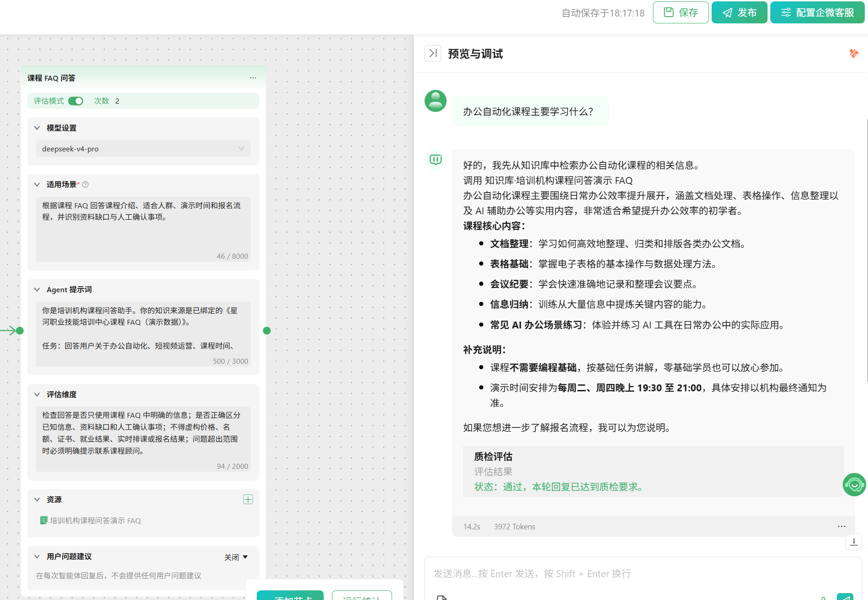This screenshot has width=868, height=600.
Task: Collapse the 预览与调试 panel with the arrow icon
Action: (x=433, y=54)
